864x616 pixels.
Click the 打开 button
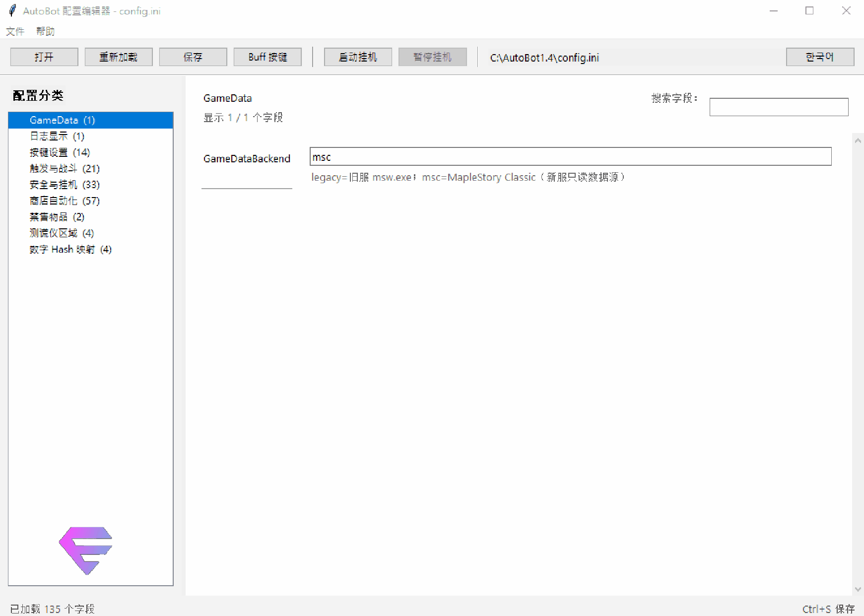[44, 57]
